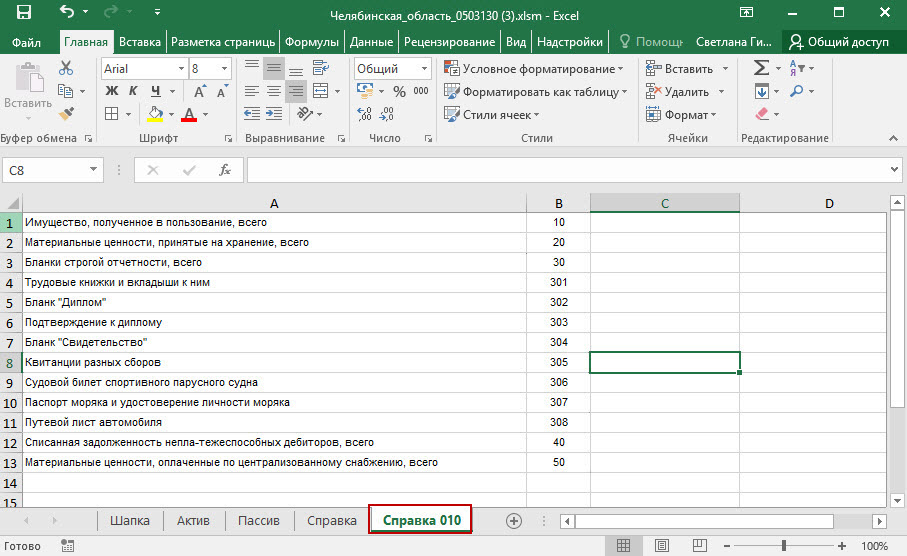
Task: Copy selection using the copy icon
Action: [x=65, y=91]
